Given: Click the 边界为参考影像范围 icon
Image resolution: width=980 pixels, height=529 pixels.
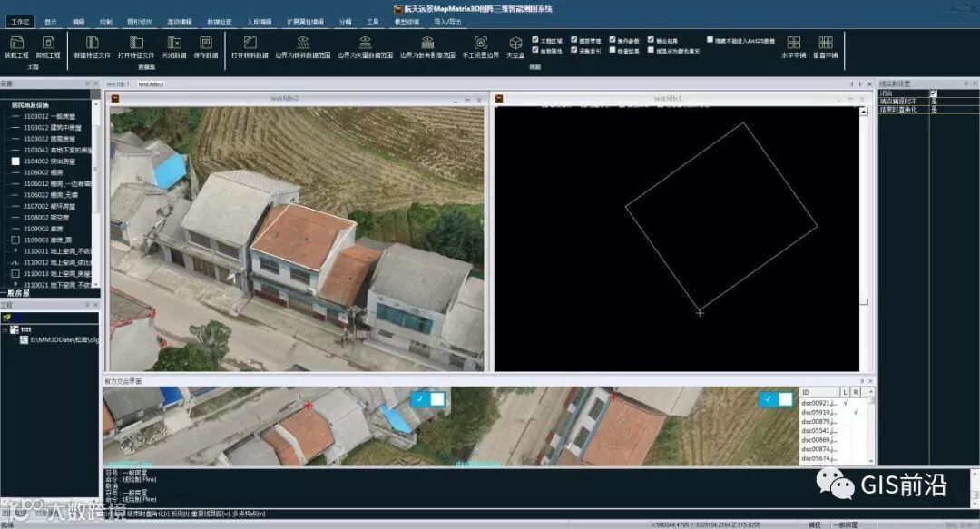Looking at the screenshot, I should coord(427,43).
